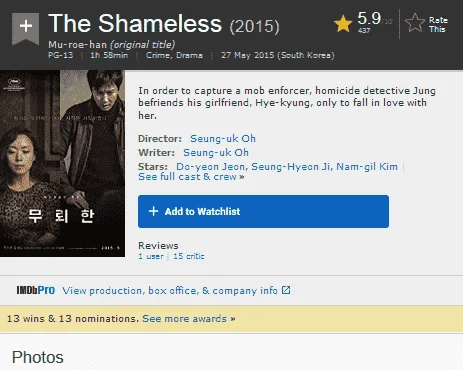Click the empty Rate This star
The height and width of the screenshot is (370, 463).
[x=415, y=23]
